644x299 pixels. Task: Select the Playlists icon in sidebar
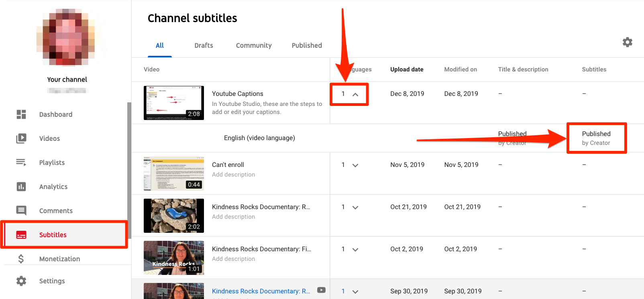point(21,163)
